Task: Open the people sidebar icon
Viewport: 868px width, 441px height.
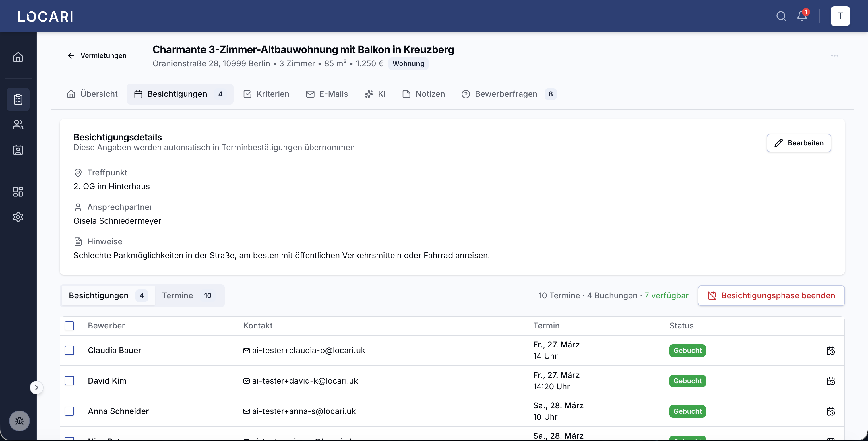Action: (x=18, y=125)
